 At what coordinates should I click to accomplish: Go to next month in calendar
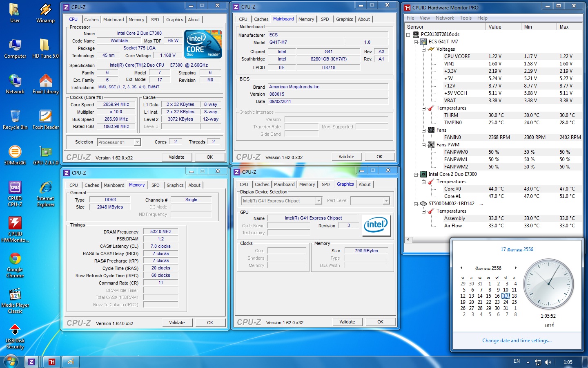click(x=515, y=268)
